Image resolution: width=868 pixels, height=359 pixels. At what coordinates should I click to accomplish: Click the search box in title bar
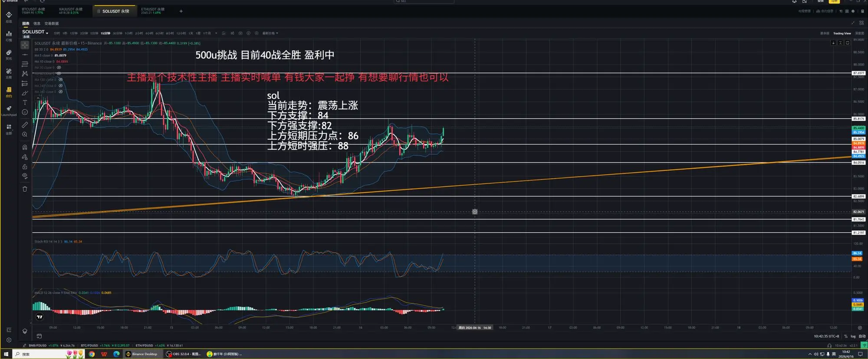pyautogui.click(x=424, y=1)
